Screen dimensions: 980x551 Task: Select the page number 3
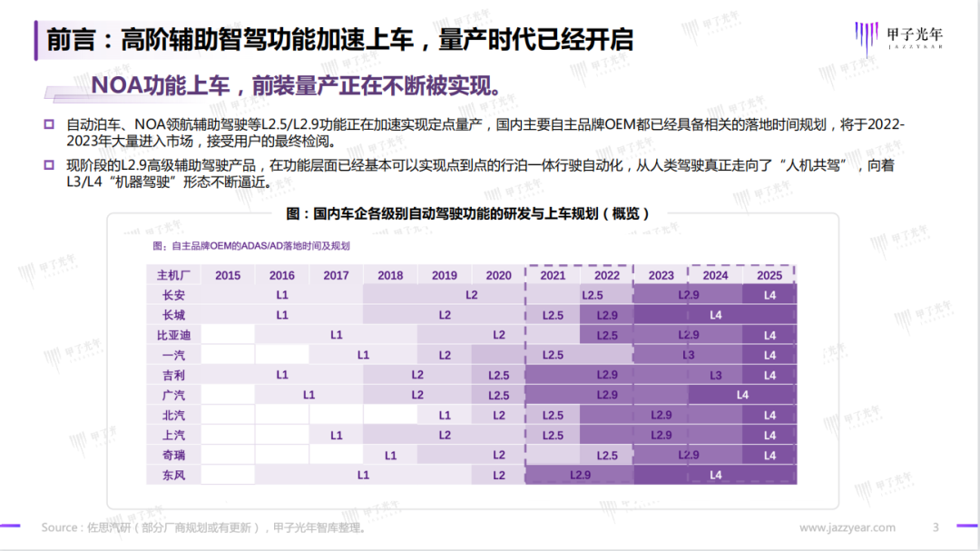coord(936,528)
